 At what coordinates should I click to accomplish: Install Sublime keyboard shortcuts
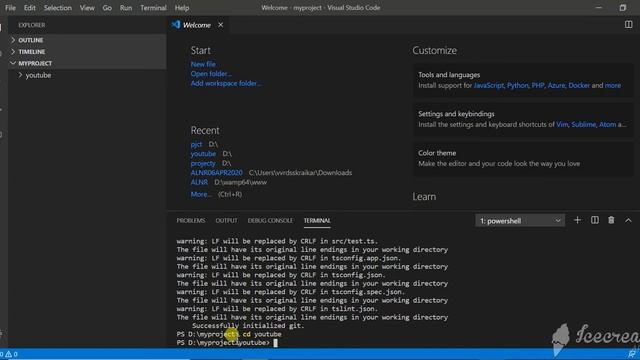coord(584,124)
